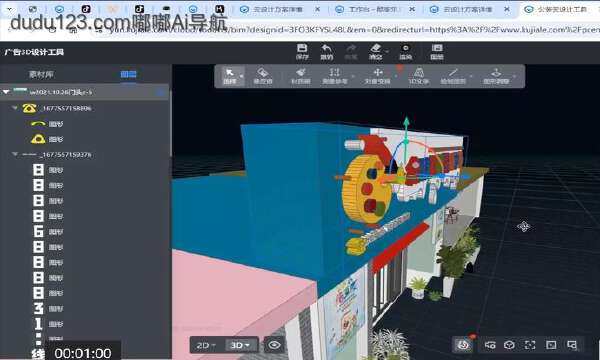Activate the material brush tool icon
The width and height of the screenshot is (600, 360).
click(300, 76)
